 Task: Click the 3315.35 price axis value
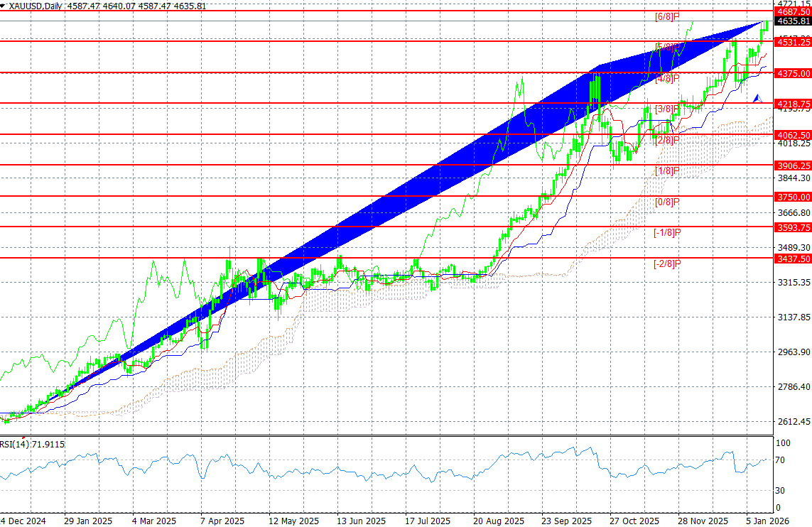794,283
